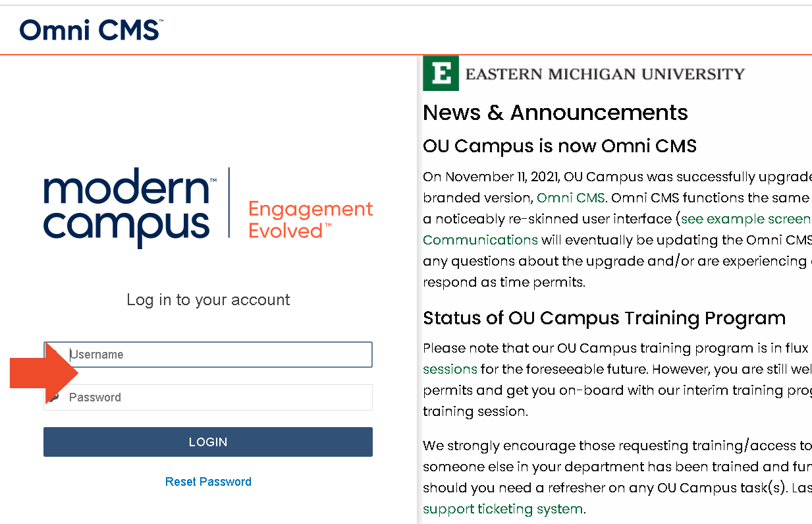Click the News & Announcements heading
The image size is (812, 524).
pos(555,113)
